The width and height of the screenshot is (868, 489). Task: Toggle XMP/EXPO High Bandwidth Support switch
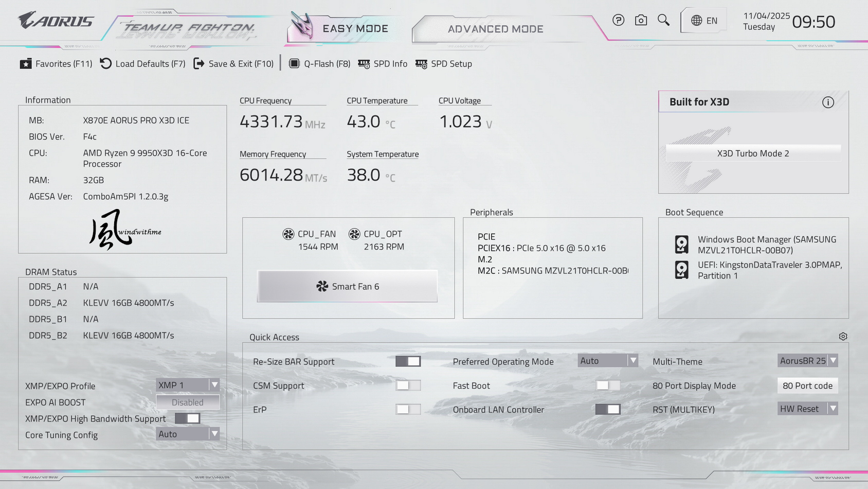pyautogui.click(x=187, y=418)
